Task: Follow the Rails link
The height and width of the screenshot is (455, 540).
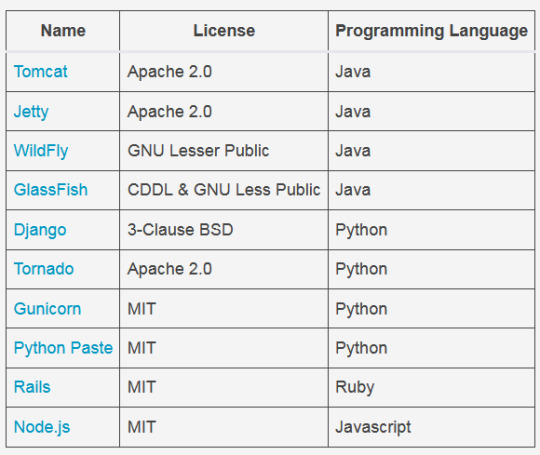Action: [x=32, y=387]
